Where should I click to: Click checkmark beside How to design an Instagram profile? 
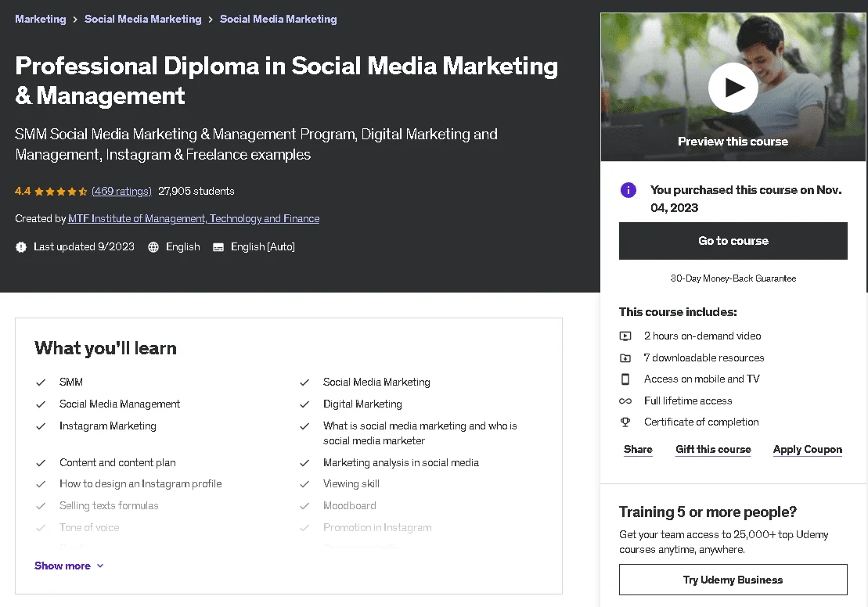(41, 484)
